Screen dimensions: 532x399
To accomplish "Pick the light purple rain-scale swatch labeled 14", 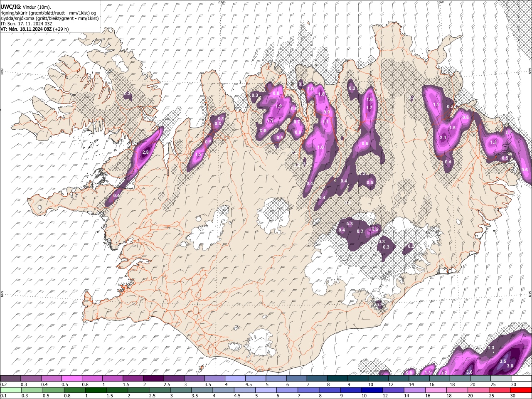I will coord(415,390).
